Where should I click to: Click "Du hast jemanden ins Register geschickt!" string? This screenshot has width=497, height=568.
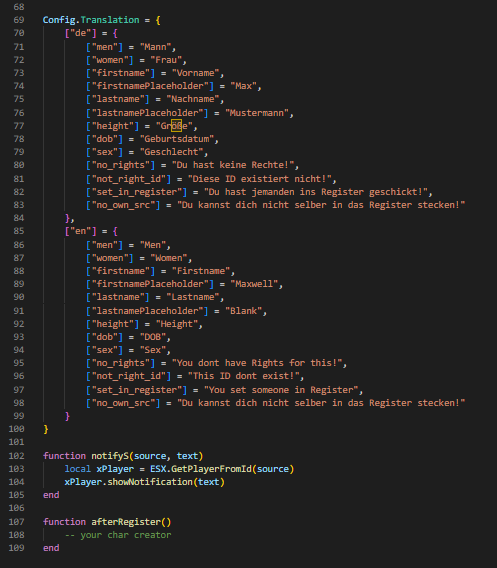tap(316, 192)
